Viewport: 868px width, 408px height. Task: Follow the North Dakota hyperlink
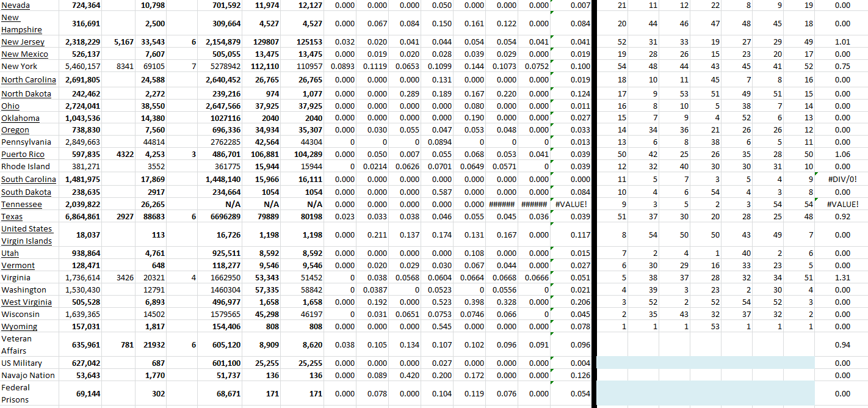coord(26,94)
